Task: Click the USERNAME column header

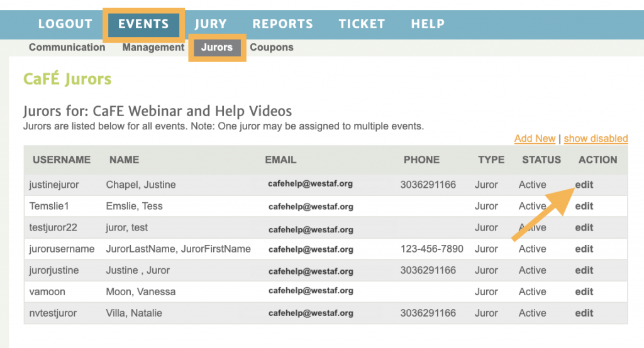Action: tap(62, 160)
